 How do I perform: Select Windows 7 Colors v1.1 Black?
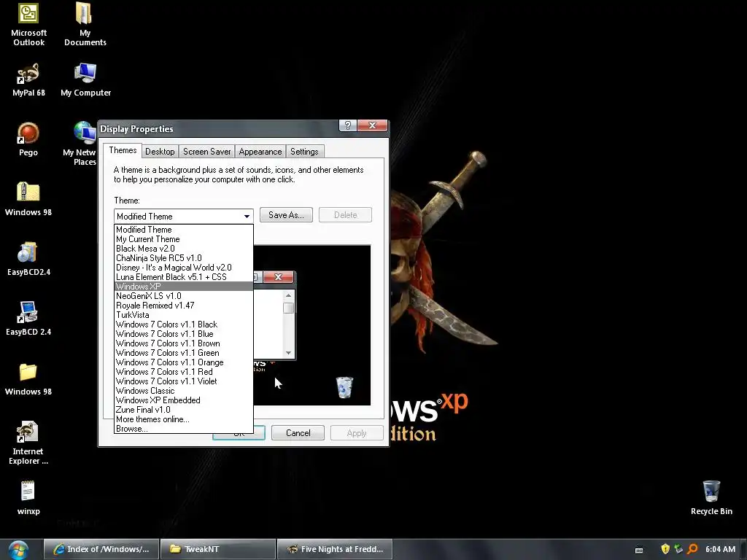pyautogui.click(x=183, y=324)
